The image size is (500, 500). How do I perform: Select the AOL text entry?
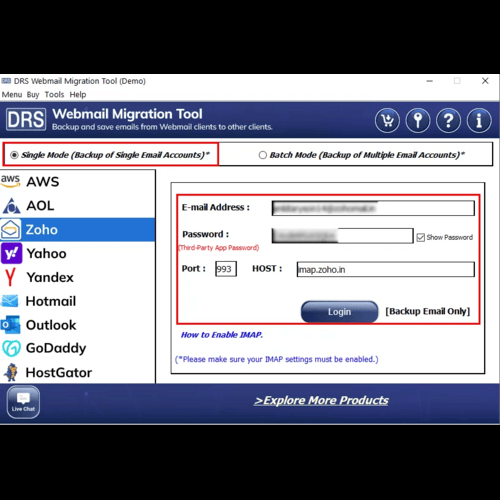click(40, 206)
